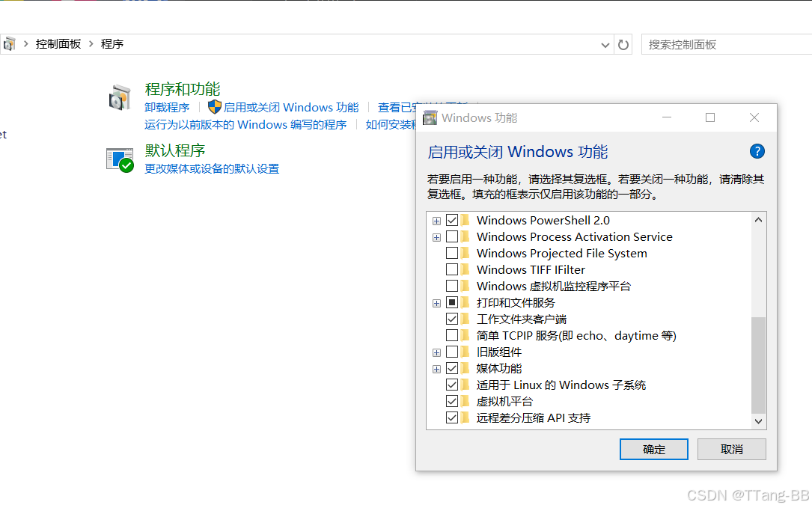
Task: Click the folder icon beside Windows PowerShell 2.0
Action: click(464, 220)
